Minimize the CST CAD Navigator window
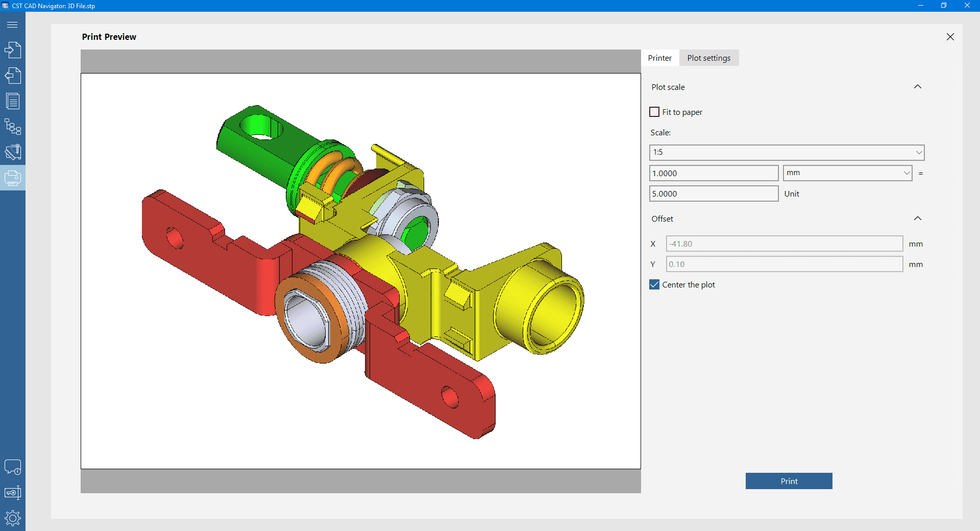The width and height of the screenshot is (980, 531). 920,6
